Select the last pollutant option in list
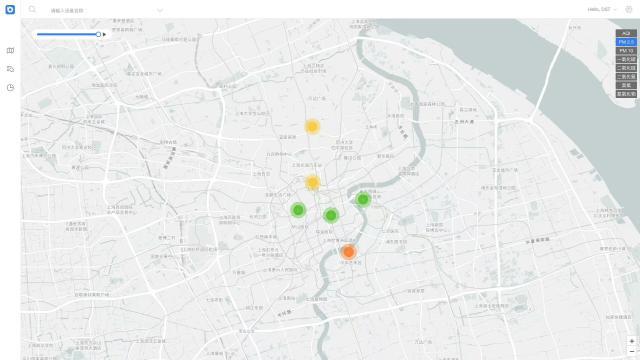 [x=626, y=94]
